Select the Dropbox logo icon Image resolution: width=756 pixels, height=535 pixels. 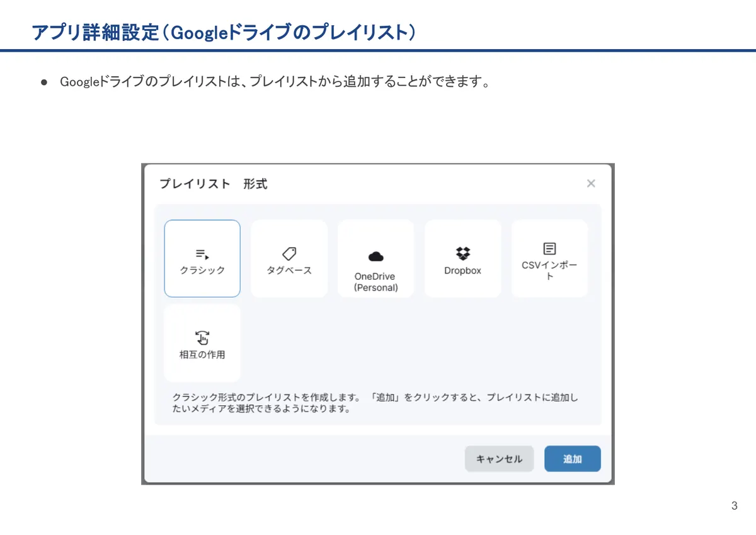[462, 253]
